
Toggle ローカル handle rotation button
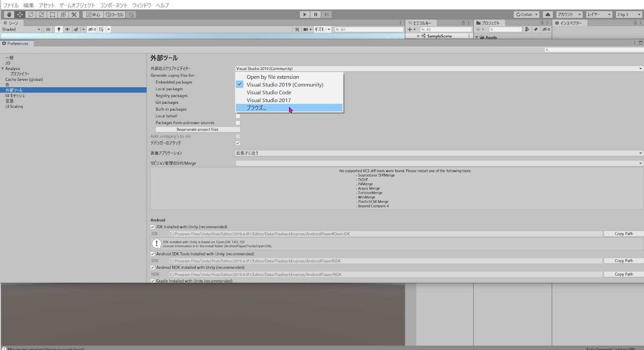(115, 14)
